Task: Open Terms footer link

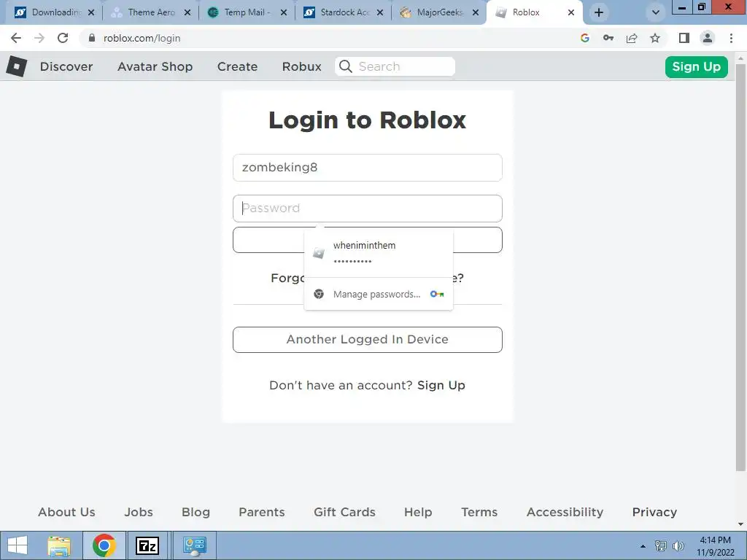Action: (479, 512)
